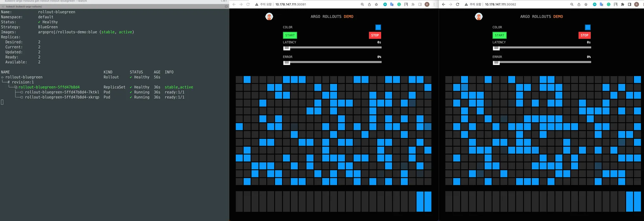Click the ERROR slider handle on the 30081 demo
This screenshot has height=221, width=644.
pos(286,62)
